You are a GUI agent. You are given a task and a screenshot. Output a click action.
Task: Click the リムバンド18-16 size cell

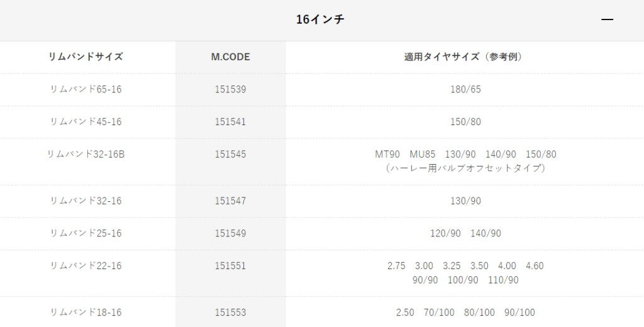click(x=86, y=313)
